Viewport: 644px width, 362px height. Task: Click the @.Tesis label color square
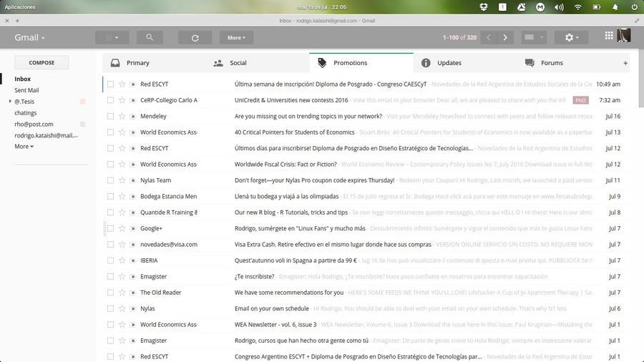(x=82, y=102)
